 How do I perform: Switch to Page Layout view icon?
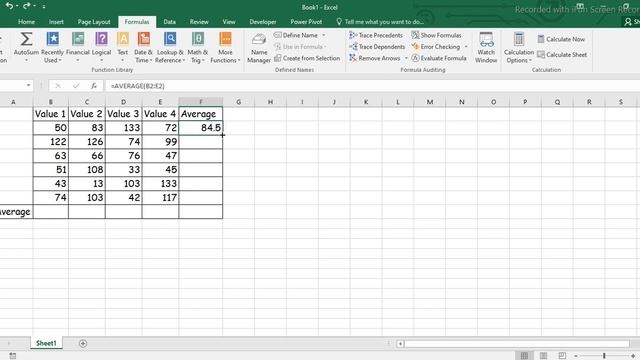click(x=543, y=356)
